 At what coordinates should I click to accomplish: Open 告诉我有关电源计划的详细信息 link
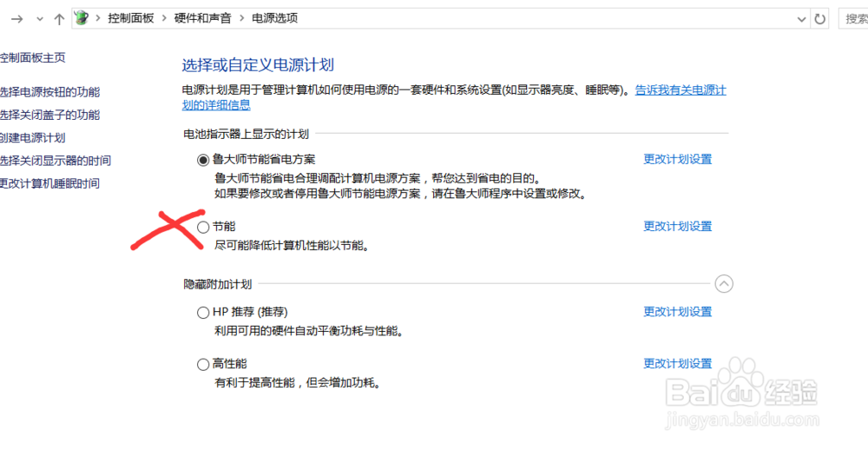[681, 90]
